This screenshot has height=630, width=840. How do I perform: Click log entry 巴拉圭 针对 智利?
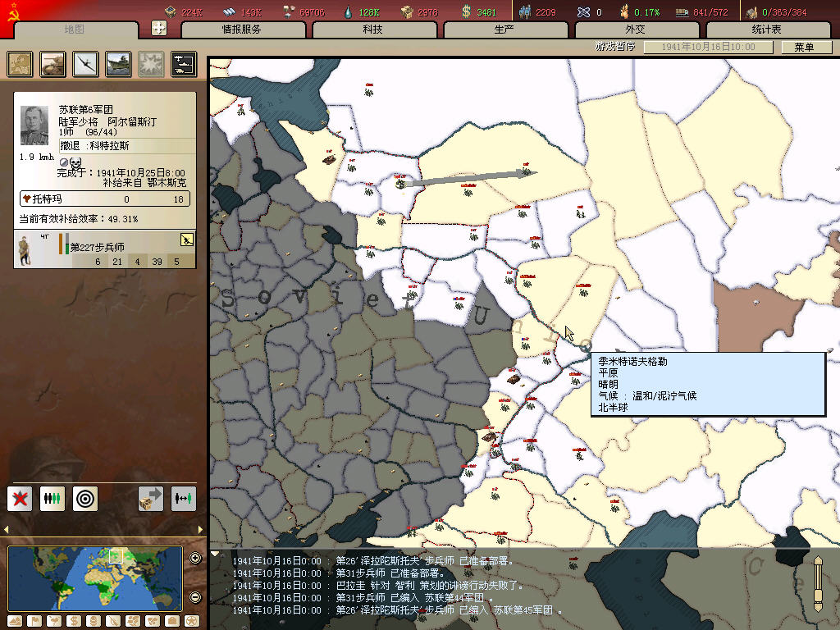[377, 586]
